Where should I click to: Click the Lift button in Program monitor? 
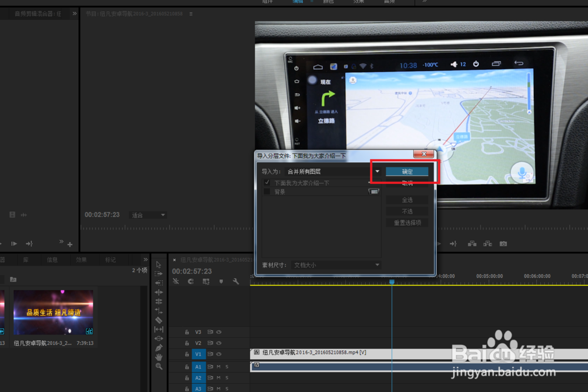coord(472,244)
